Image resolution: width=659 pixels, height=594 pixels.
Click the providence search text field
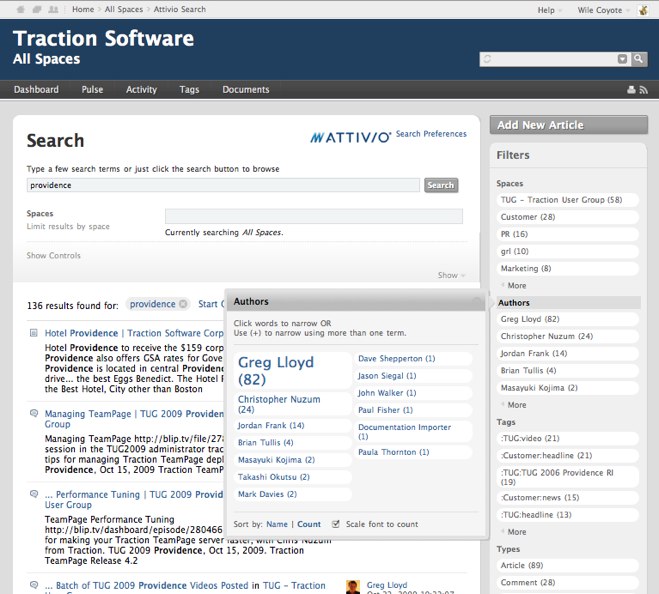coord(222,185)
